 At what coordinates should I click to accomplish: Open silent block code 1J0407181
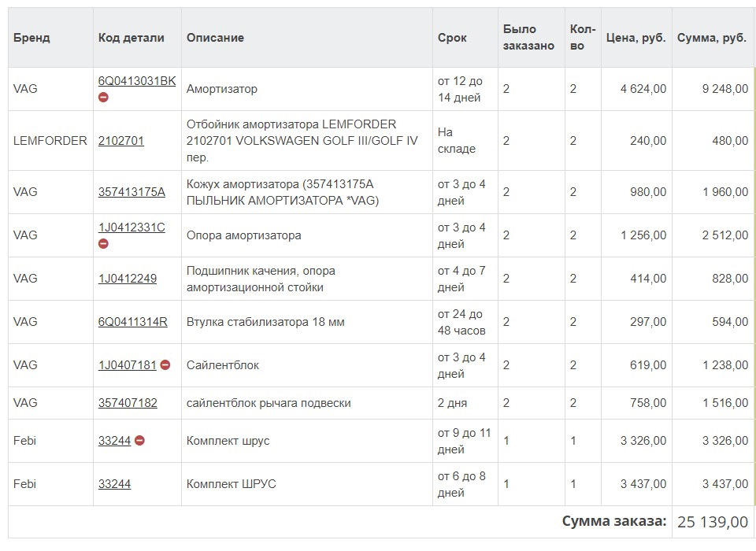point(128,365)
